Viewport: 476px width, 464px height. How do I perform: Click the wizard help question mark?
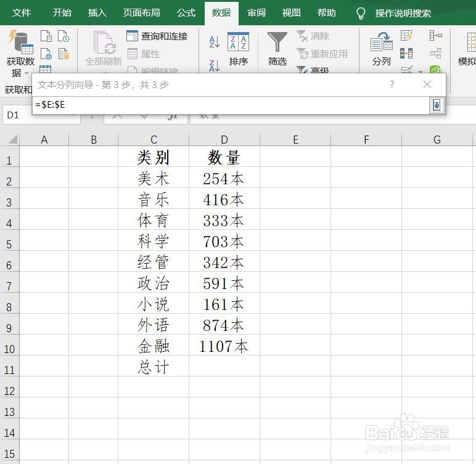click(x=392, y=84)
